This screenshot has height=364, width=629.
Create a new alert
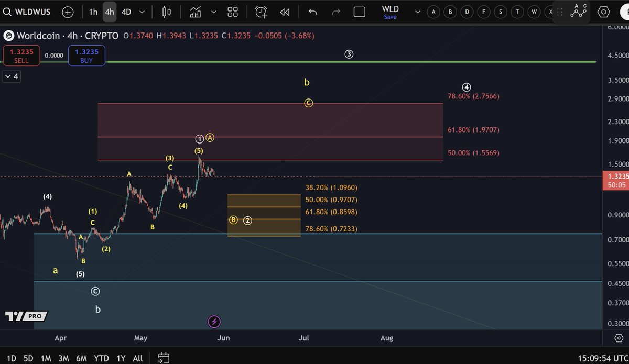[261, 12]
